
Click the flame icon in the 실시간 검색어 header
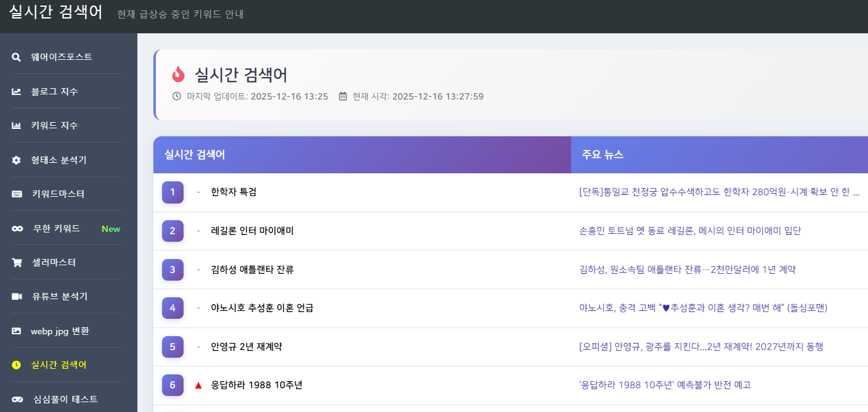tap(179, 74)
